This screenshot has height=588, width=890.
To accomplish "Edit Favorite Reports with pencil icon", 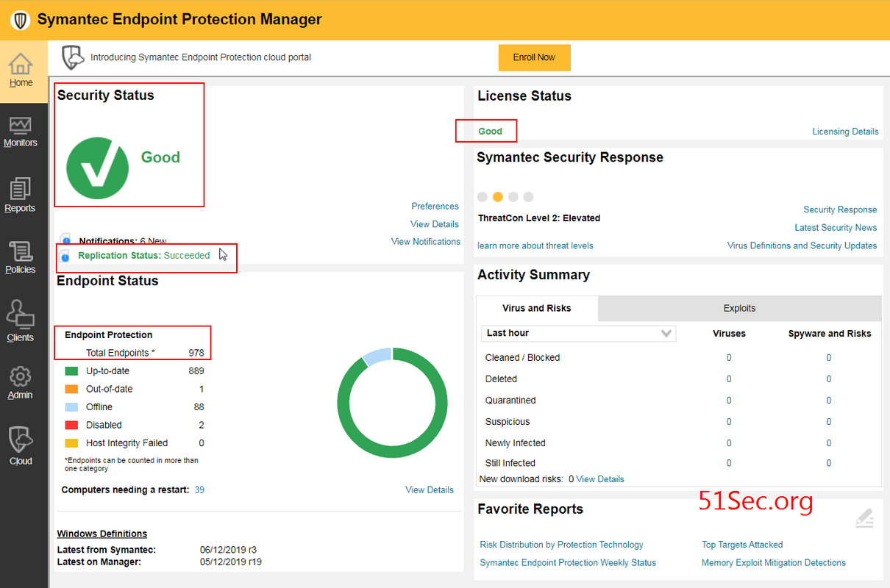I will tap(865, 518).
